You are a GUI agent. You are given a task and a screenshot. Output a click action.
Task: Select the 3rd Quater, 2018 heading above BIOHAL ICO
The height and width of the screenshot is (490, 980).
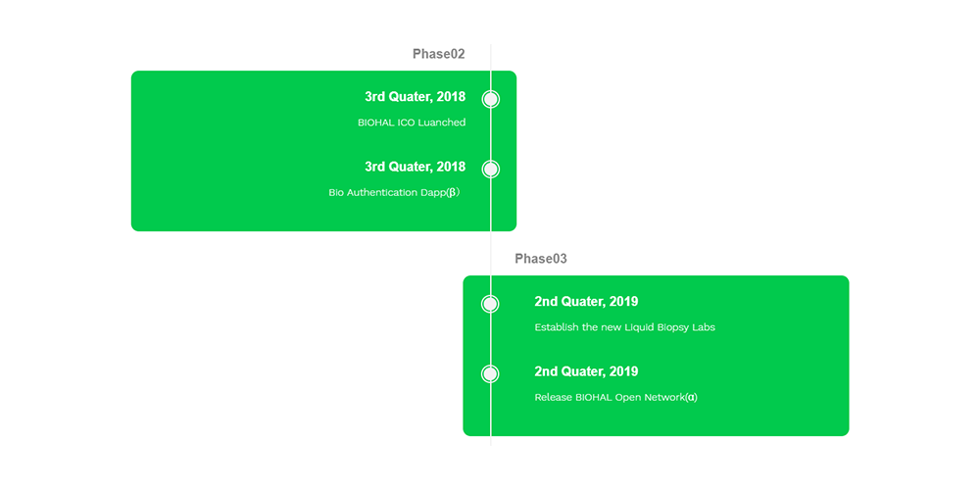click(x=415, y=97)
